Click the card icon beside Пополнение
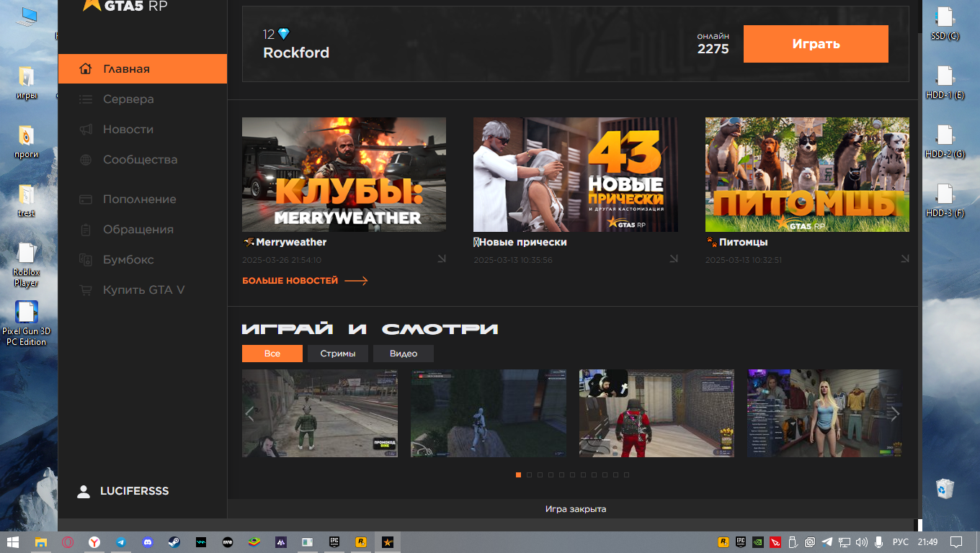The height and width of the screenshot is (553, 980). [x=86, y=199]
